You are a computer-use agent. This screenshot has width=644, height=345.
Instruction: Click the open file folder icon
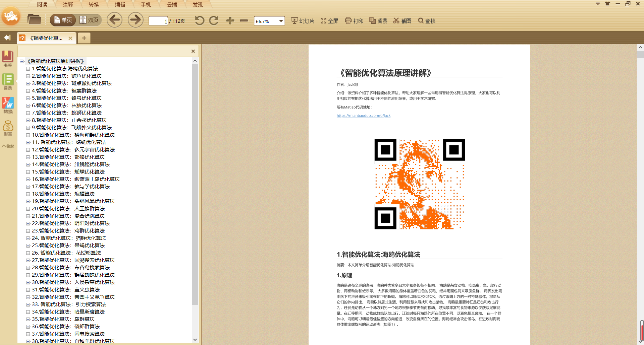point(34,20)
